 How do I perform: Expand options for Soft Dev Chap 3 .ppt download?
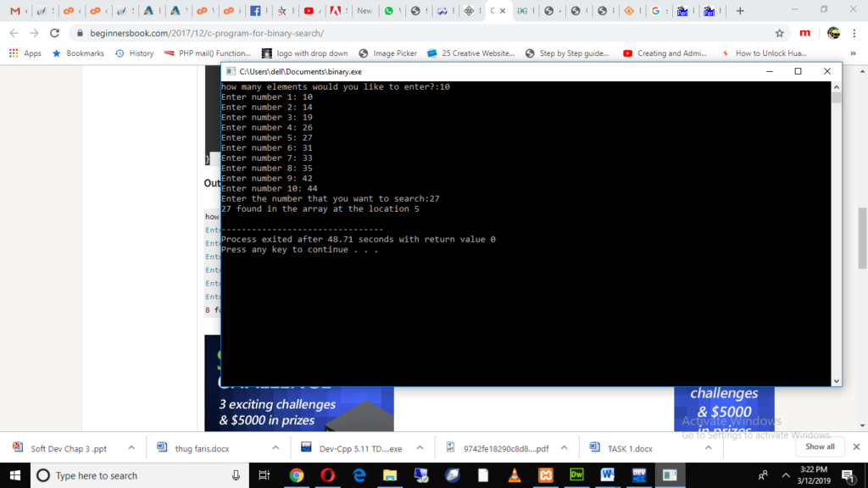click(x=131, y=447)
